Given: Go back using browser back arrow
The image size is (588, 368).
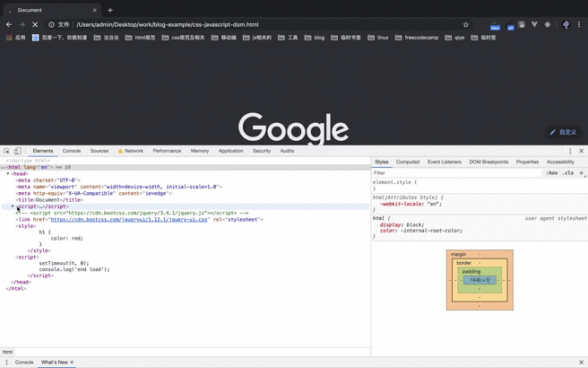Looking at the screenshot, I should [9, 24].
